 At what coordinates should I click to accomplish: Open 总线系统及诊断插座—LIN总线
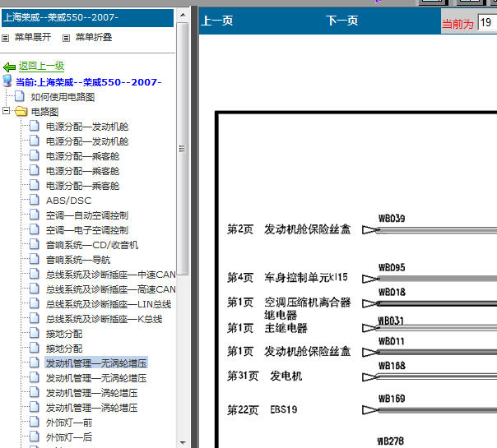109,304
